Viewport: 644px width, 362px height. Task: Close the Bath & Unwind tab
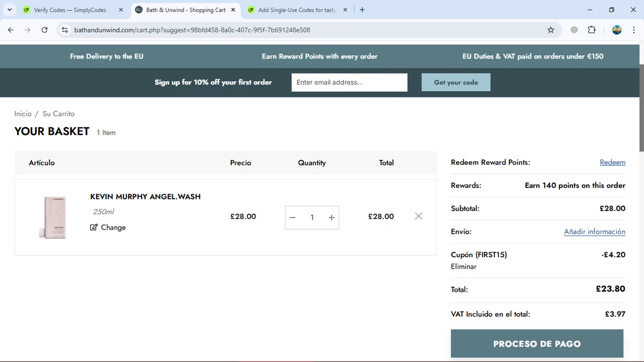click(x=233, y=9)
